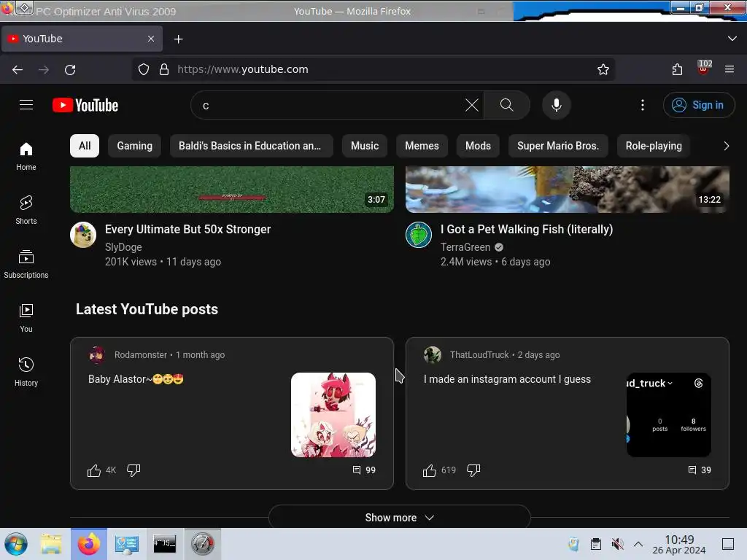Image resolution: width=747 pixels, height=560 pixels.
Task: Expand posts with Show more
Action: point(400,517)
